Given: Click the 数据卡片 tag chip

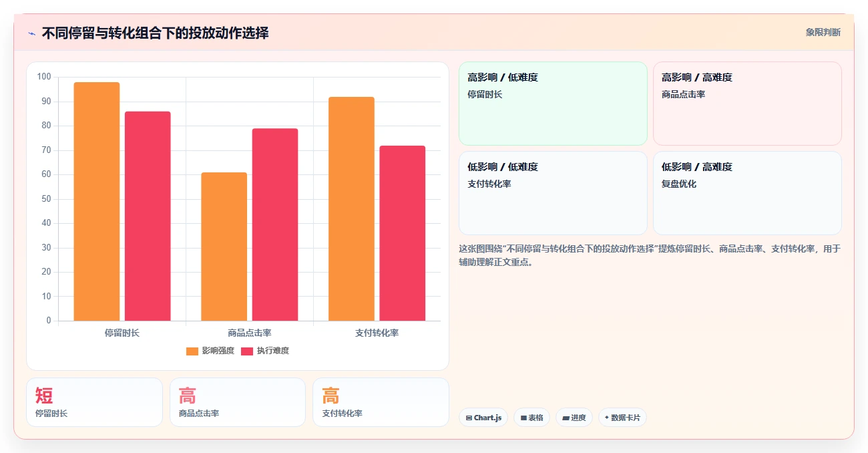Looking at the screenshot, I should [622, 418].
